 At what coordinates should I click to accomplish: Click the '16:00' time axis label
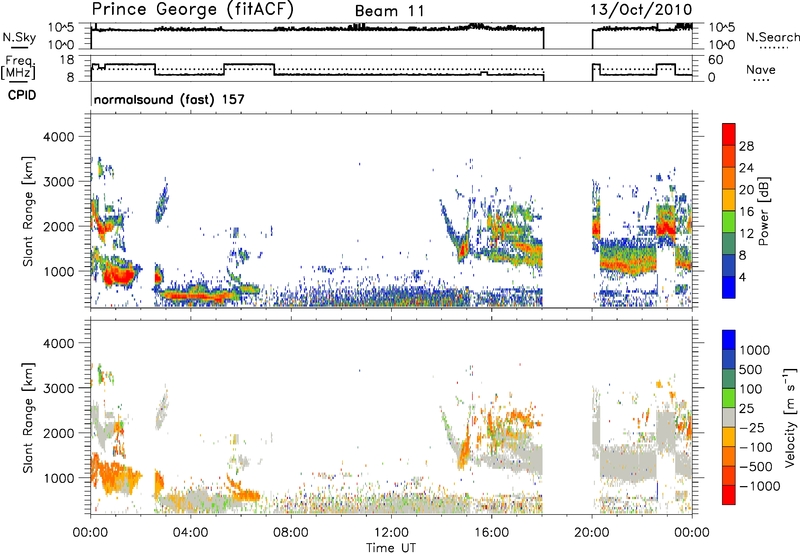[x=491, y=533]
